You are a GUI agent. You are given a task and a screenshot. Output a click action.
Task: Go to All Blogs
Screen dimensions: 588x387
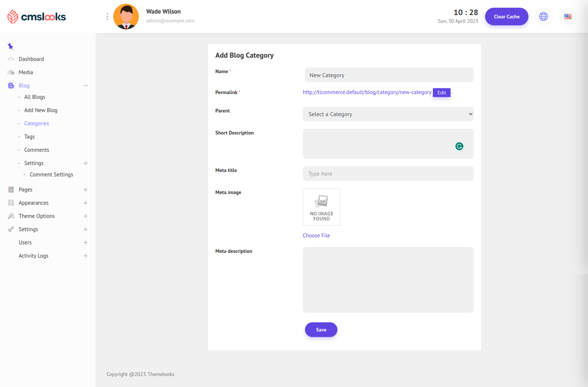coord(35,97)
